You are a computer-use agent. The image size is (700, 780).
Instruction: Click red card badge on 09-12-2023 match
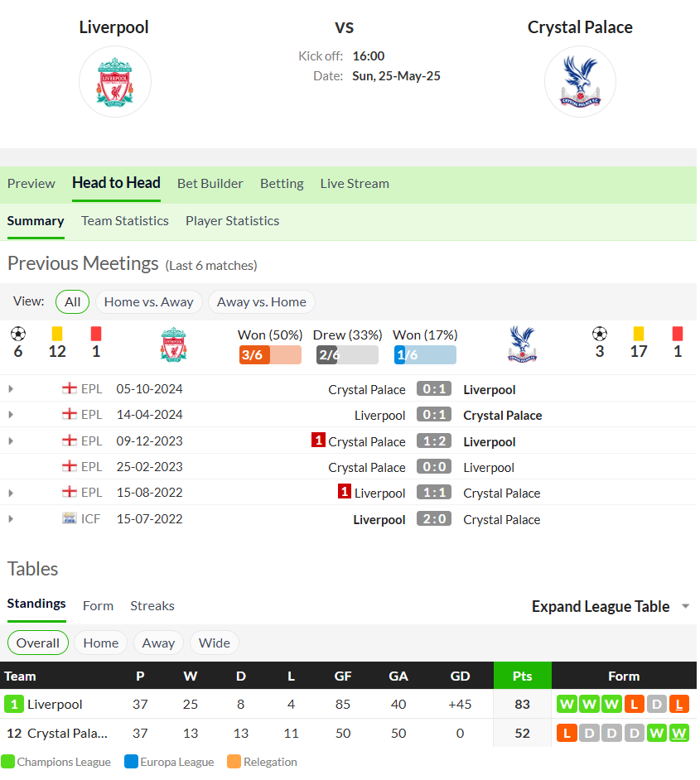318,441
